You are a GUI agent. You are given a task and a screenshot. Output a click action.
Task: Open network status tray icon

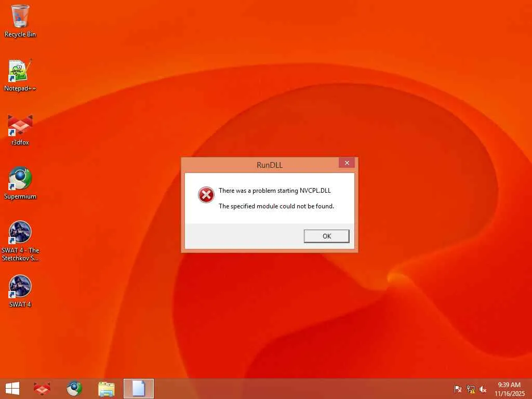coord(471,389)
